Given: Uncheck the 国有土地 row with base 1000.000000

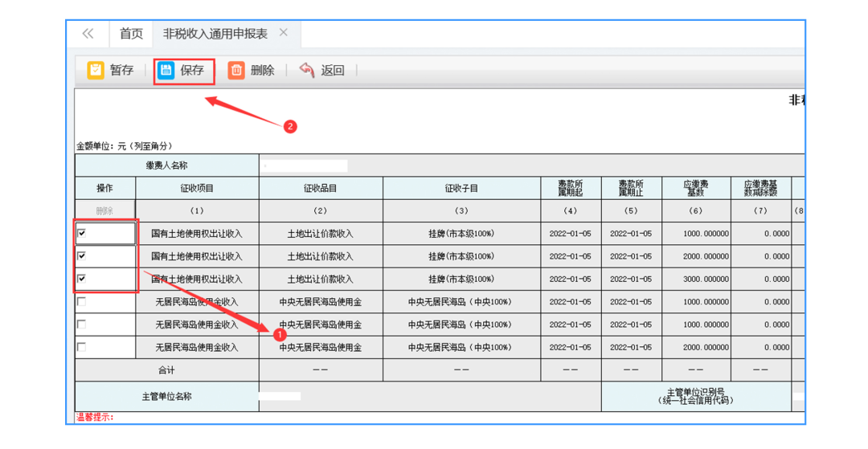Looking at the screenshot, I should pyautogui.click(x=81, y=234).
